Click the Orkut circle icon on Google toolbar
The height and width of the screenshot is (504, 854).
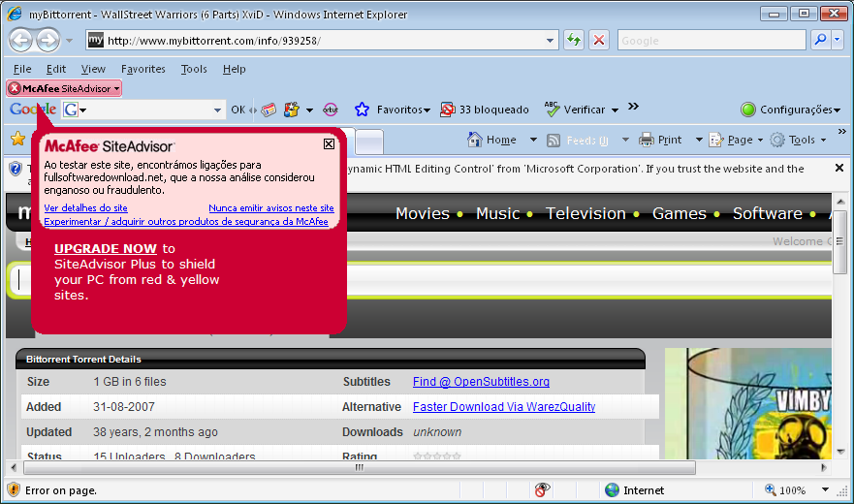coord(330,110)
